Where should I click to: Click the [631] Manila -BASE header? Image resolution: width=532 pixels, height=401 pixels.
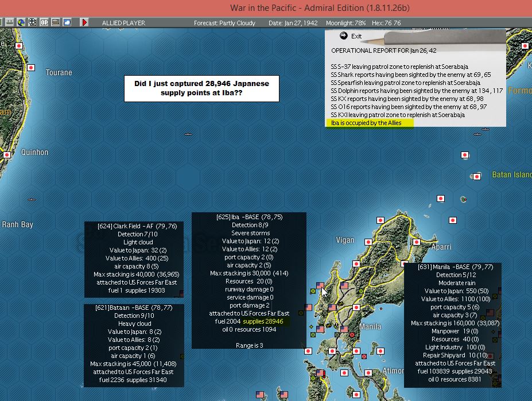(455, 267)
